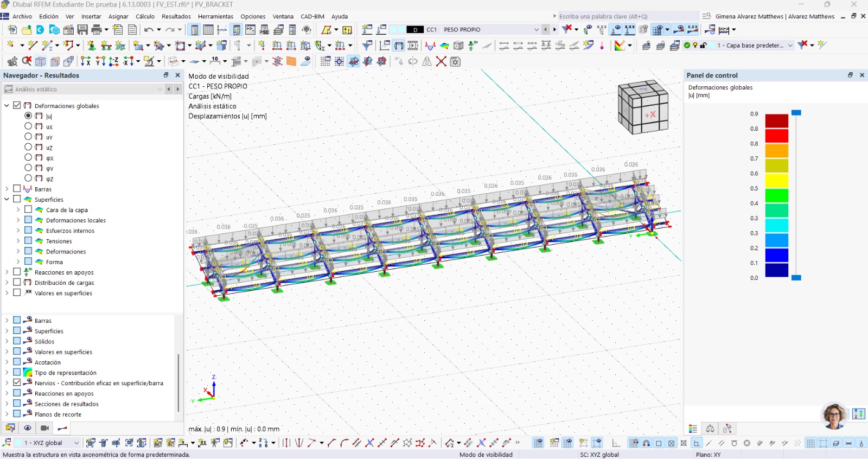Click the save file icon
The height and width of the screenshot is (459, 868).
click(82, 30)
